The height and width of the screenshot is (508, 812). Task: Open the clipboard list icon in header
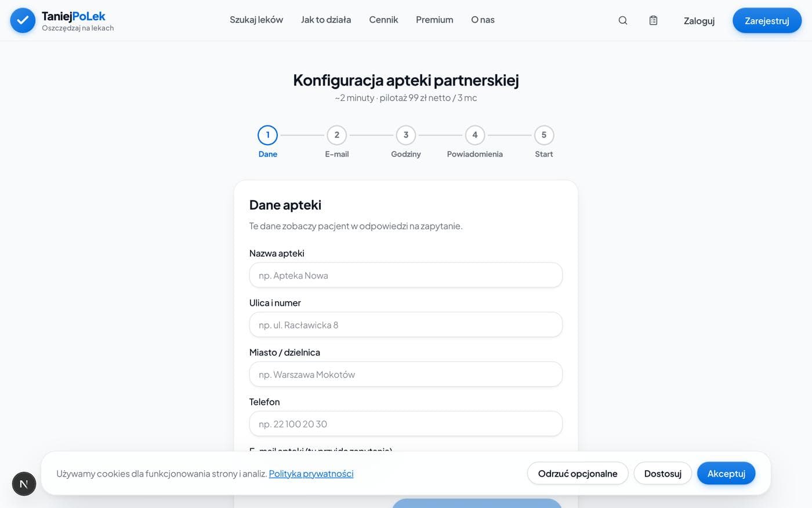[653, 20]
